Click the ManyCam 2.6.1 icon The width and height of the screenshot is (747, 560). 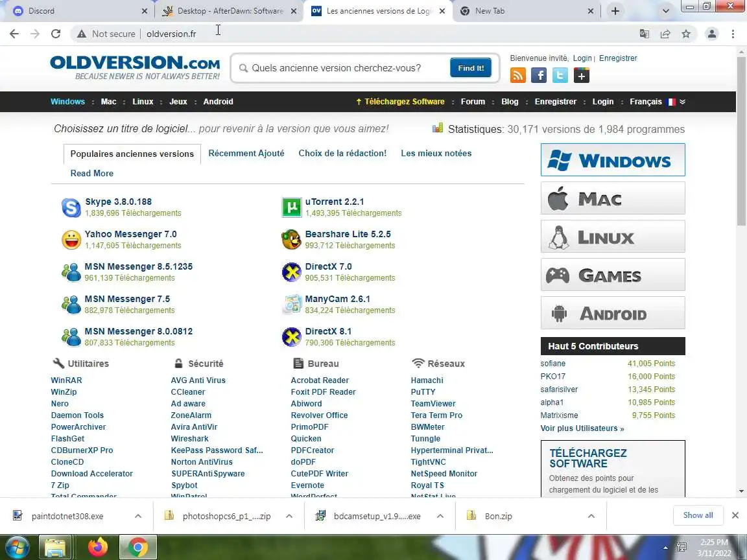(292, 305)
